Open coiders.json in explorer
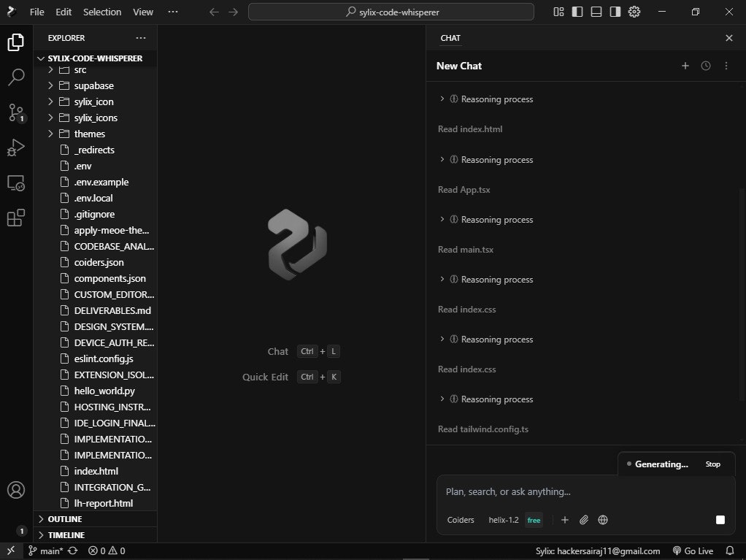Image resolution: width=746 pixels, height=560 pixels. point(95,263)
